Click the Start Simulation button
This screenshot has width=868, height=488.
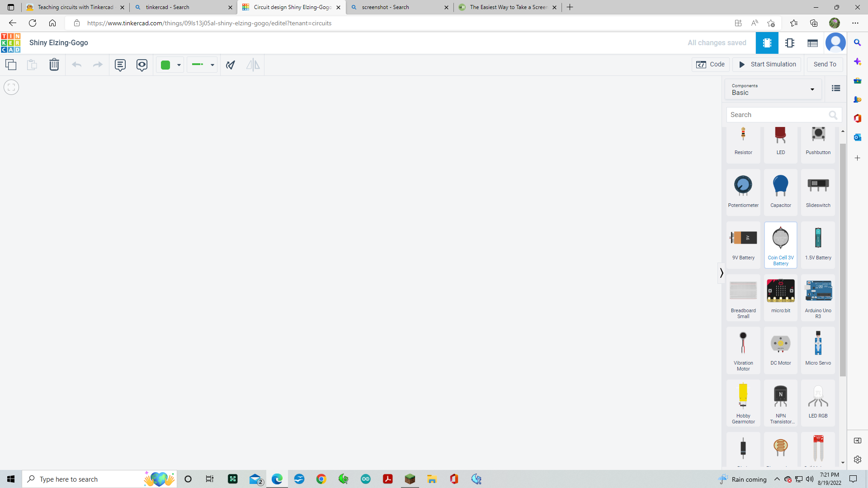(x=767, y=64)
